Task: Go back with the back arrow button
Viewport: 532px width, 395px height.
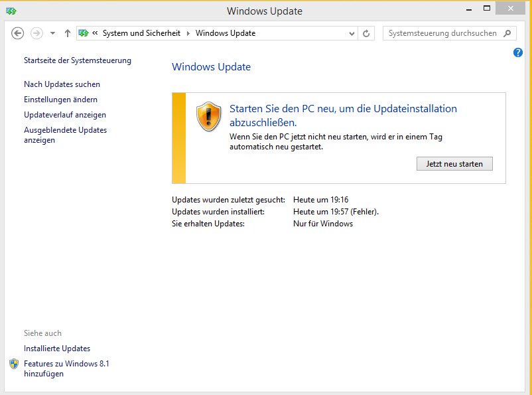Action: click(18, 33)
